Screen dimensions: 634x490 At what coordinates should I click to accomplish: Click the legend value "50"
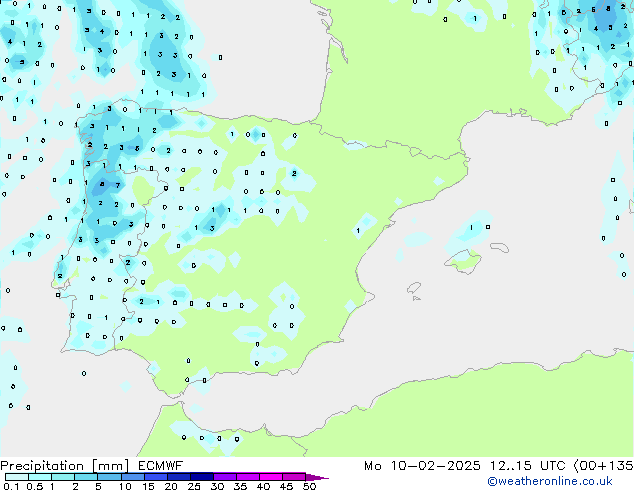click(309, 486)
